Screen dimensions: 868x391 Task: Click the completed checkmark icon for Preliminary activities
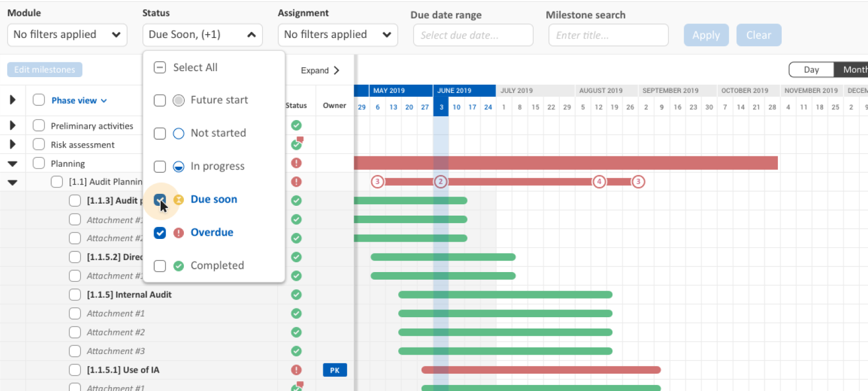click(x=296, y=125)
